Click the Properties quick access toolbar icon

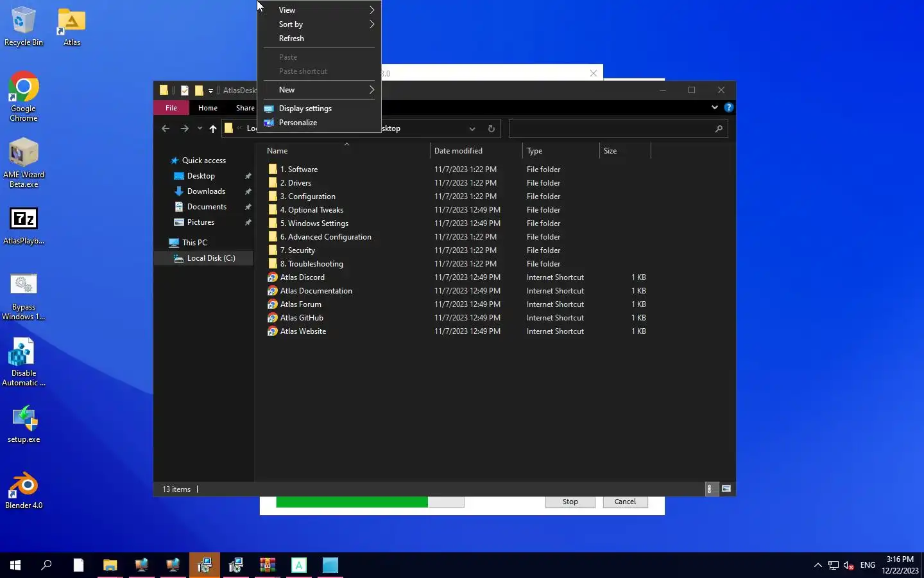(185, 91)
